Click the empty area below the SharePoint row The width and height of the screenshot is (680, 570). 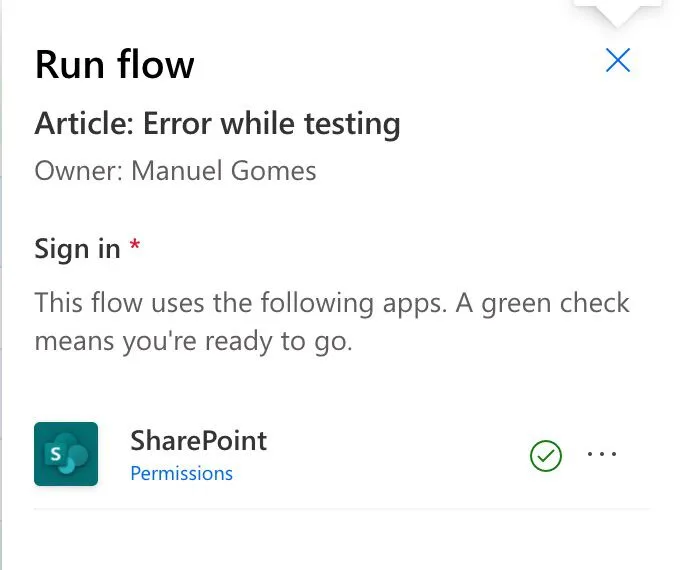click(340, 540)
